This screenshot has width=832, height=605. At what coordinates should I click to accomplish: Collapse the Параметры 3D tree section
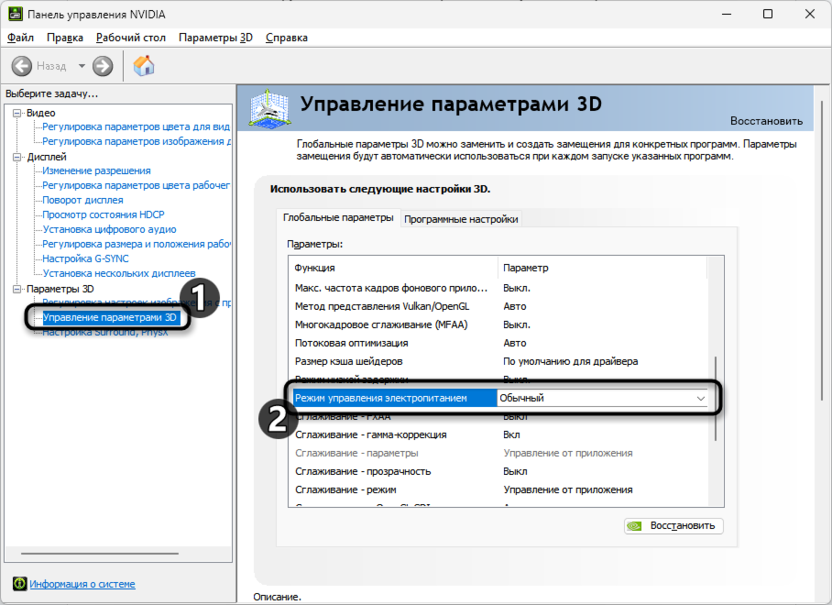[17, 289]
